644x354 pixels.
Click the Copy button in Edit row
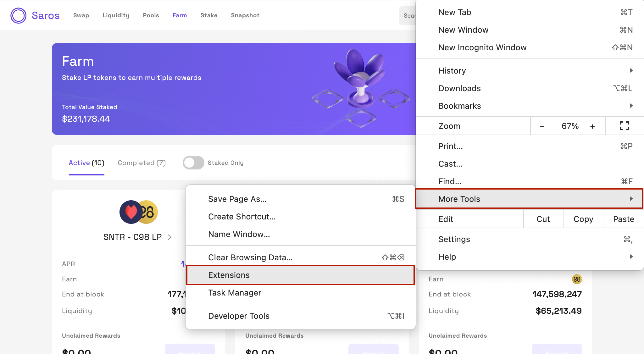click(x=583, y=219)
